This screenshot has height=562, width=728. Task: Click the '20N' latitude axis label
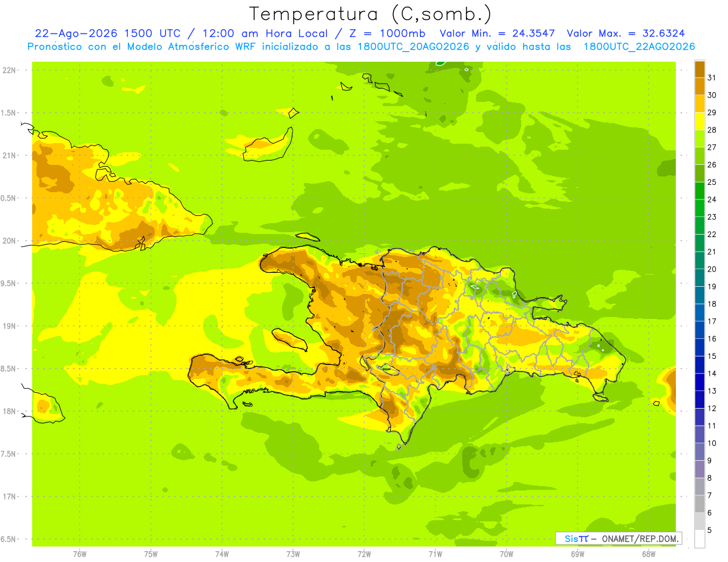(x=10, y=241)
